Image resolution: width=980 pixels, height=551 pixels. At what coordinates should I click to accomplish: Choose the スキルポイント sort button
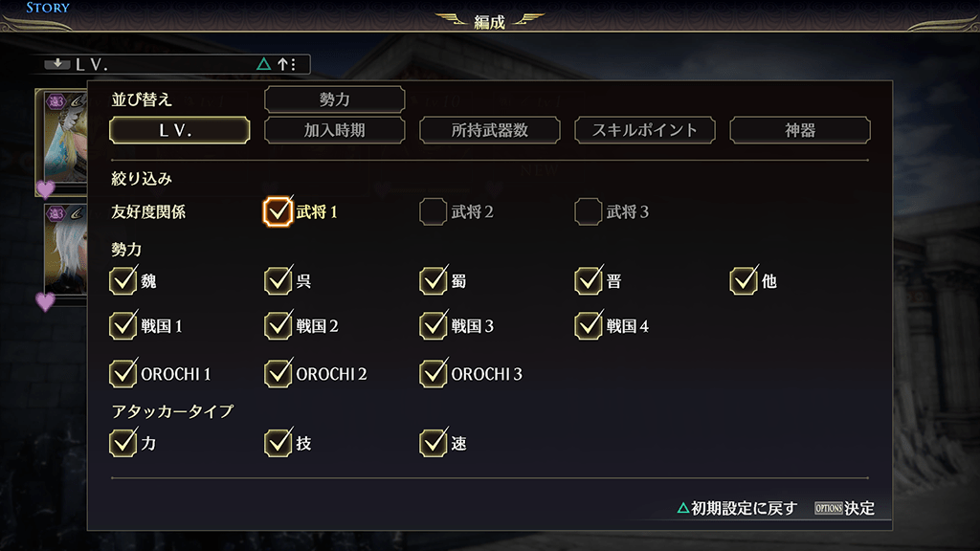pyautogui.click(x=644, y=130)
